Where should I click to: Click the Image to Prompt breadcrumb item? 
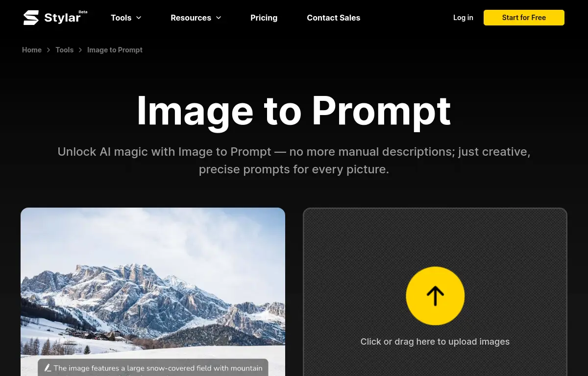click(115, 50)
